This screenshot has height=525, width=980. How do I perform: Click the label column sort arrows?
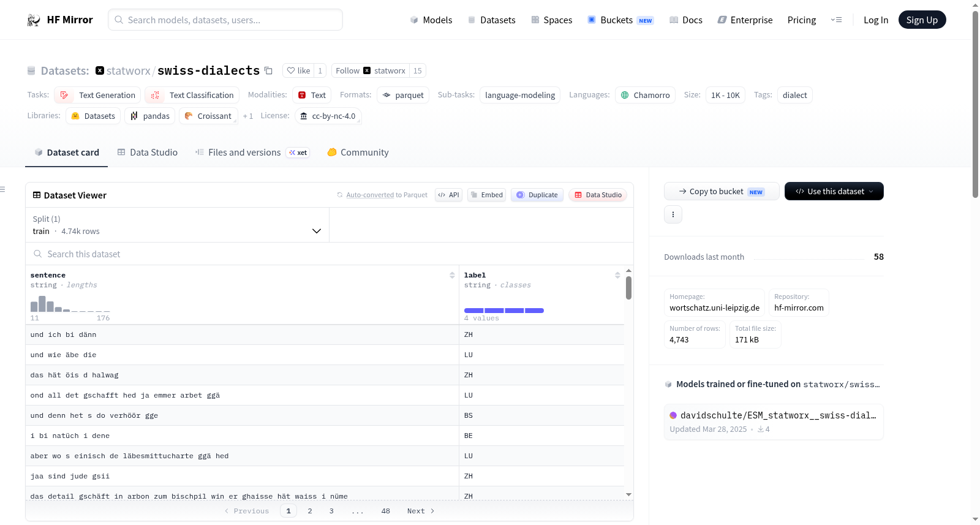pyautogui.click(x=617, y=276)
